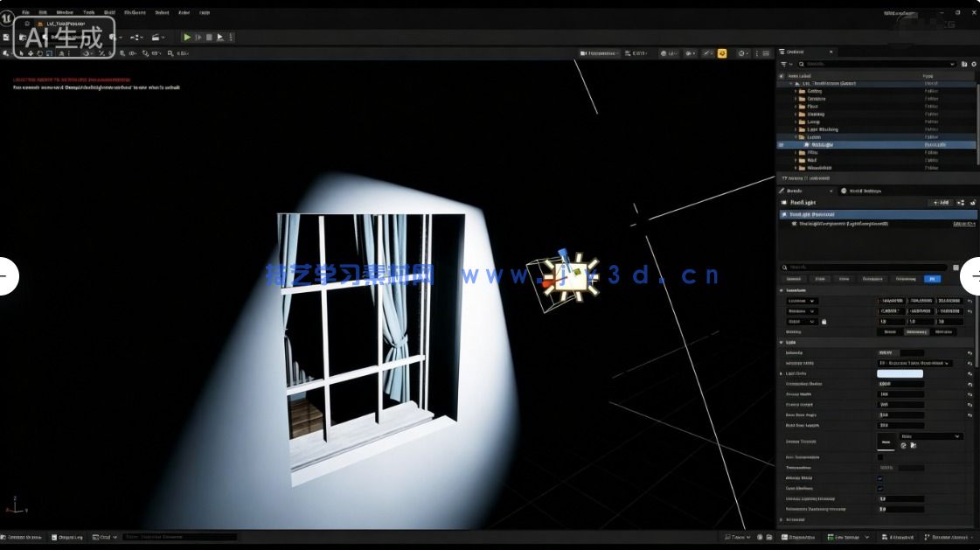Click the highlighted yellow viewport toolbar icon
The height and width of the screenshot is (550, 980).
coord(722,53)
